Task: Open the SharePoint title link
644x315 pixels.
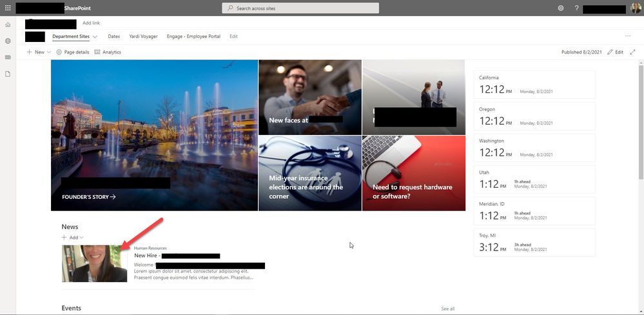Action: pos(77,8)
